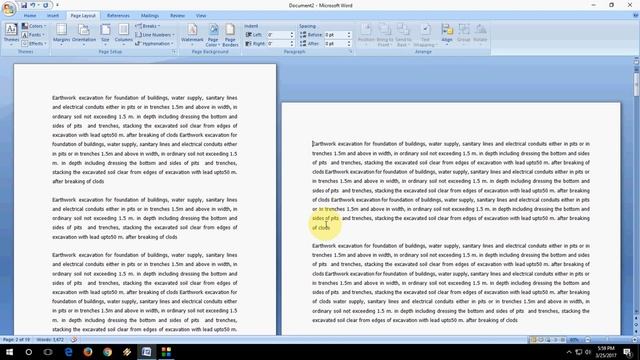Open the Mailings tab
This screenshot has width=640, height=360.
pyautogui.click(x=150, y=16)
